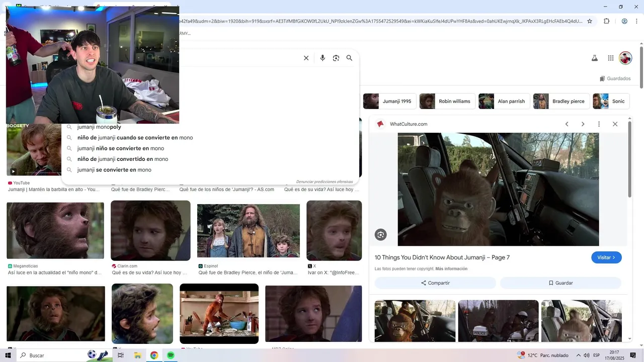This screenshot has width=644, height=362.
Task: Open the notifications center icon
Action: [x=633, y=355]
